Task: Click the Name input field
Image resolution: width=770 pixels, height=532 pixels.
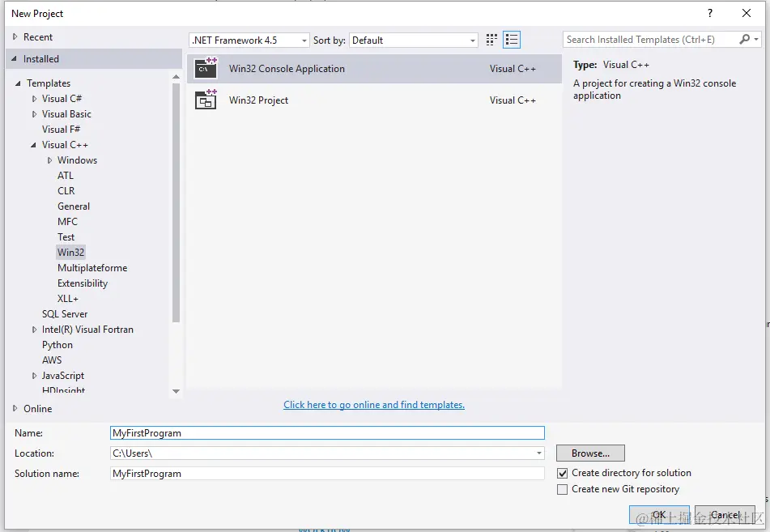Action: click(328, 432)
